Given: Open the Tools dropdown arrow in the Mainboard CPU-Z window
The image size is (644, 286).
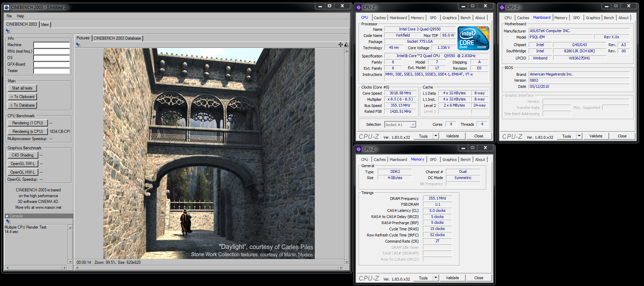Looking at the screenshot, I should (579, 136).
